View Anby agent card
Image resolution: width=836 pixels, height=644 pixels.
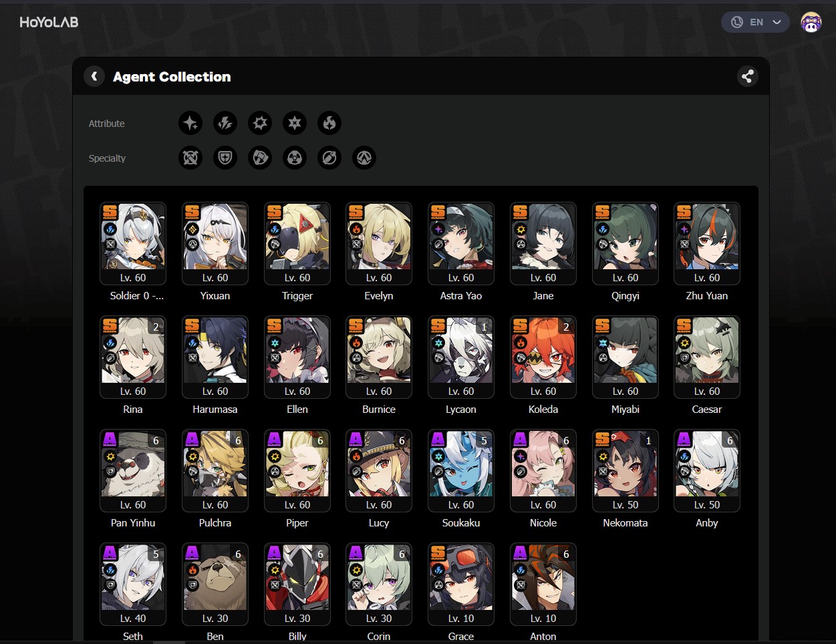[x=707, y=471]
